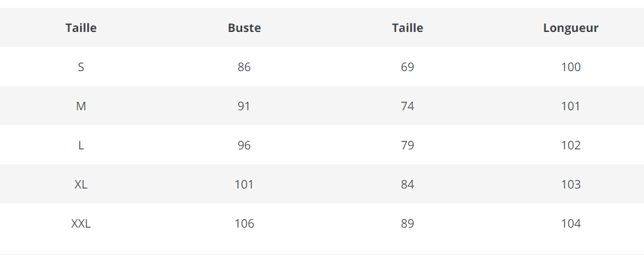
Task: Select waist value 69
Action: (408, 67)
